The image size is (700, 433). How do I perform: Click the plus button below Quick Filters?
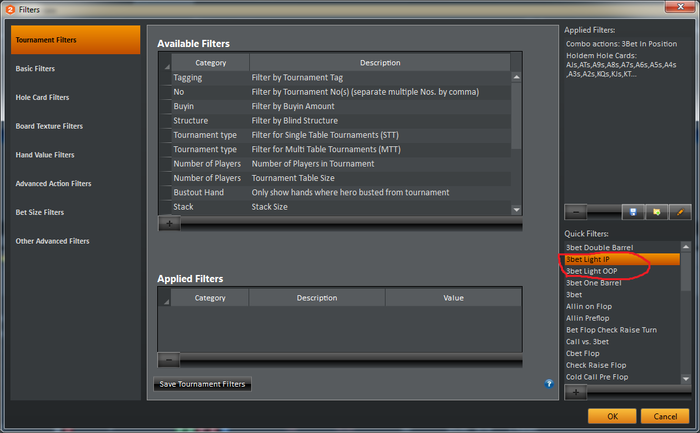(x=576, y=392)
